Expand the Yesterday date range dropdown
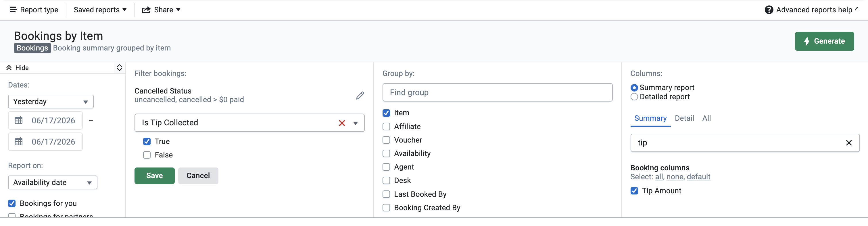 51,102
